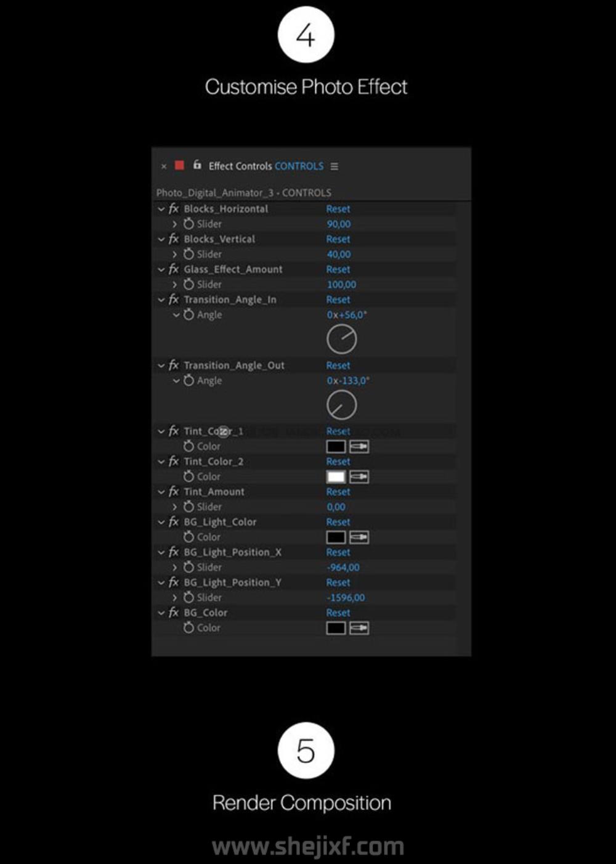The height and width of the screenshot is (864, 616).
Task: Click the eyedropper for Tint_Color_2
Action: pyautogui.click(x=359, y=477)
